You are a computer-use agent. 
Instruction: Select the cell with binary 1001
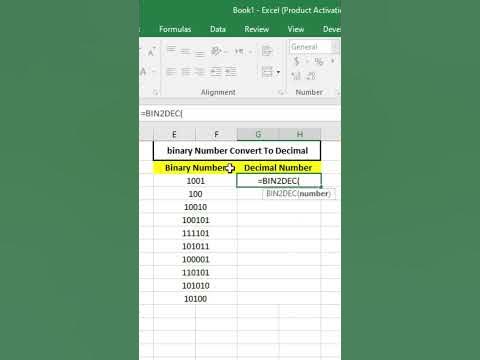pos(195,181)
